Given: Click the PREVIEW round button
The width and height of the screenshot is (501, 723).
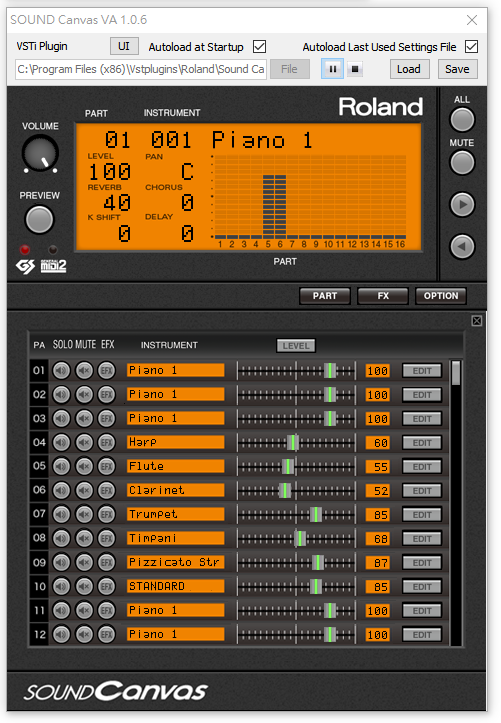Looking at the screenshot, I should coord(39,220).
